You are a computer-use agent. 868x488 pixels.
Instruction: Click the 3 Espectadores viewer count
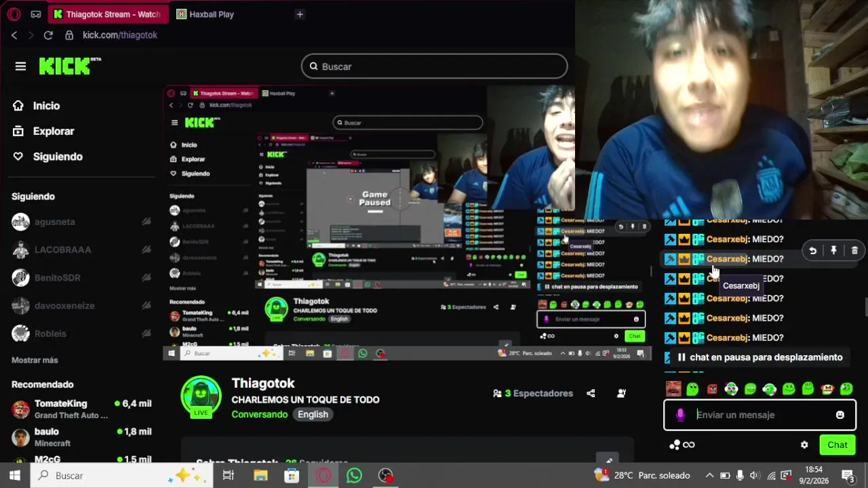534,393
